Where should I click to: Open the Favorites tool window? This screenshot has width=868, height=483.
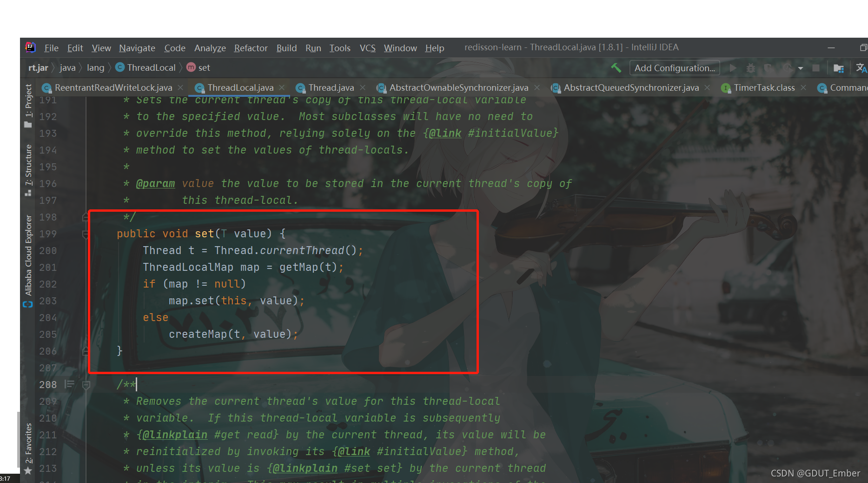28,448
